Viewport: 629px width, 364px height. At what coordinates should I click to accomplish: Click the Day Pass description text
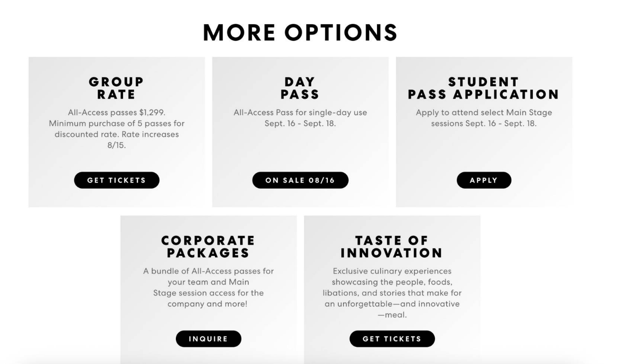pyautogui.click(x=300, y=118)
